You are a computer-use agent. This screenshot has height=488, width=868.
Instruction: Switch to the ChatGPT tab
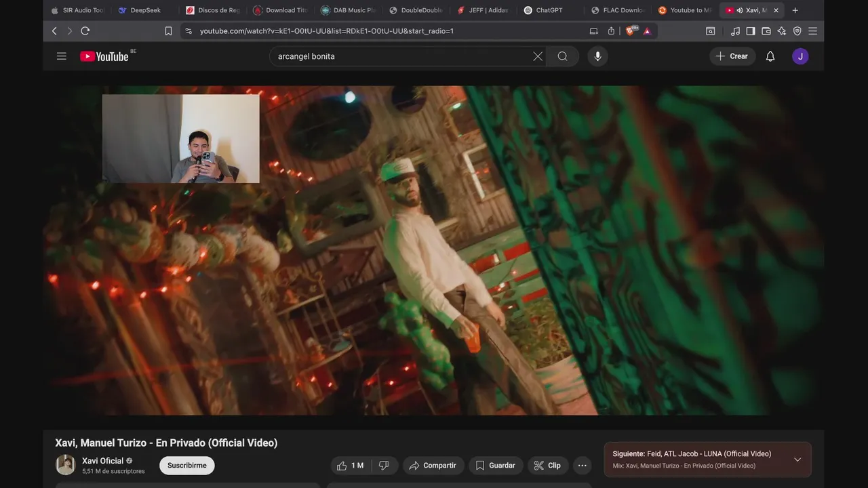tap(551, 10)
